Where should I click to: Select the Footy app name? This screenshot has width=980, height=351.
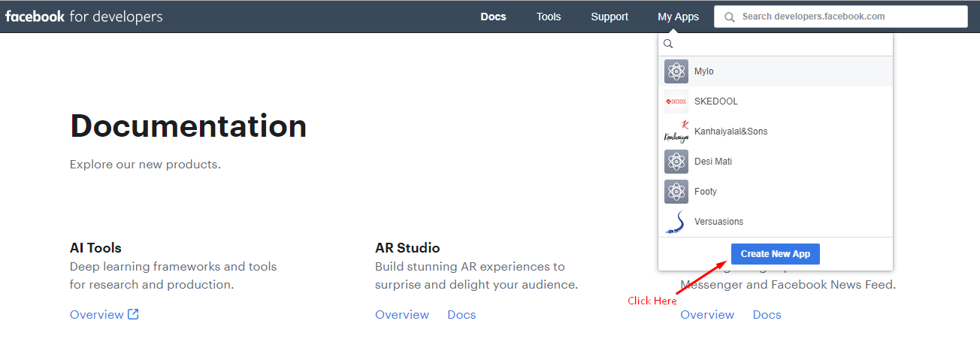pyautogui.click(x=706, y=192)
